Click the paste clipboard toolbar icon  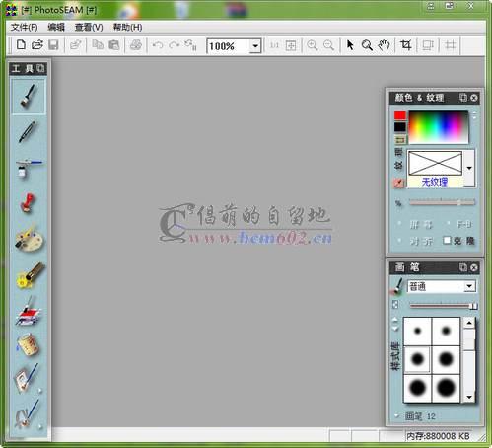click(114, 44)
